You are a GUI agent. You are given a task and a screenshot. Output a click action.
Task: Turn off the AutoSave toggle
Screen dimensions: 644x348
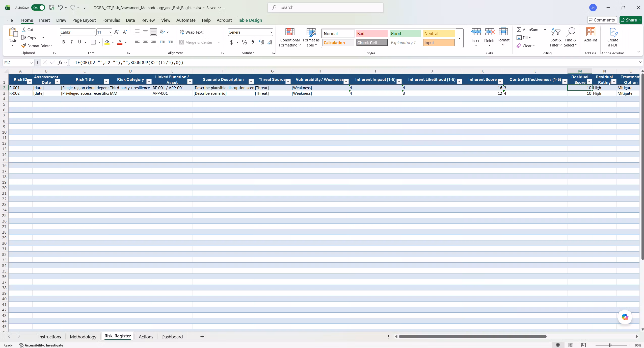(38, 8)
